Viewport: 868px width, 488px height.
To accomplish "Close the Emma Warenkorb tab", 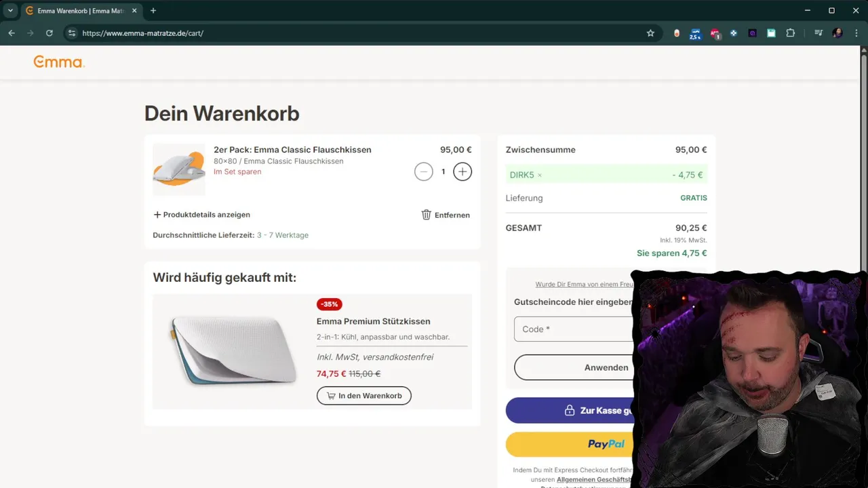I will (x=136, y=11).
